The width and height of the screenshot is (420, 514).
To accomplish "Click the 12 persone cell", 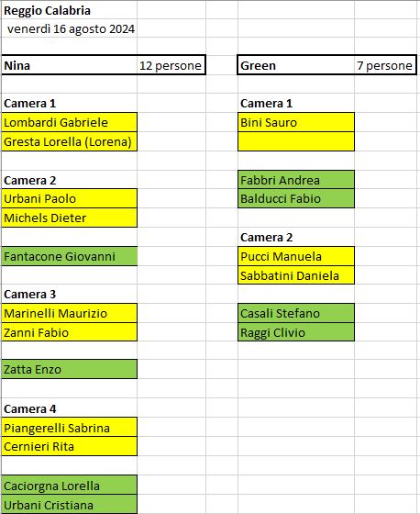I will coord(171,65).
